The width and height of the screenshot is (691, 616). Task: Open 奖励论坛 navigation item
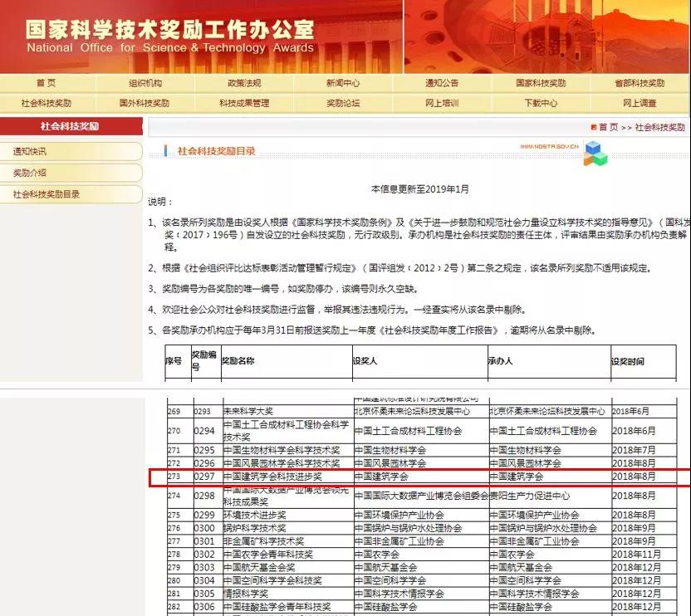(x=343, y=103)
